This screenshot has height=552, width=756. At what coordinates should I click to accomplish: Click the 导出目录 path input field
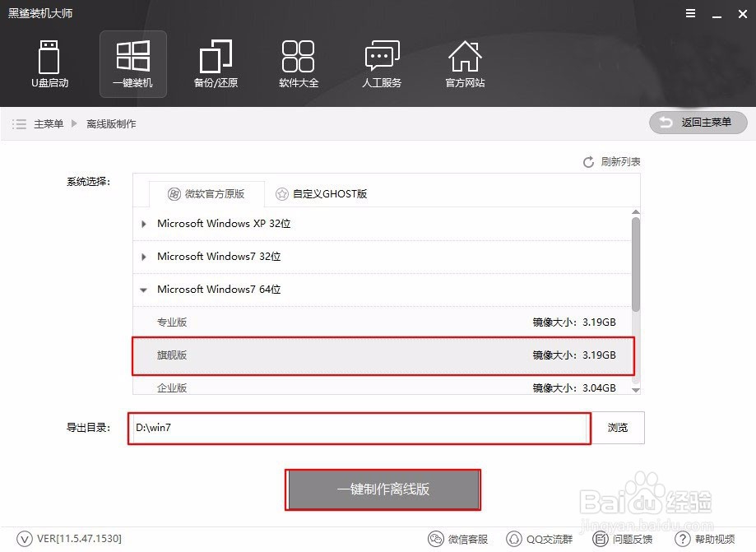[359, 428]
